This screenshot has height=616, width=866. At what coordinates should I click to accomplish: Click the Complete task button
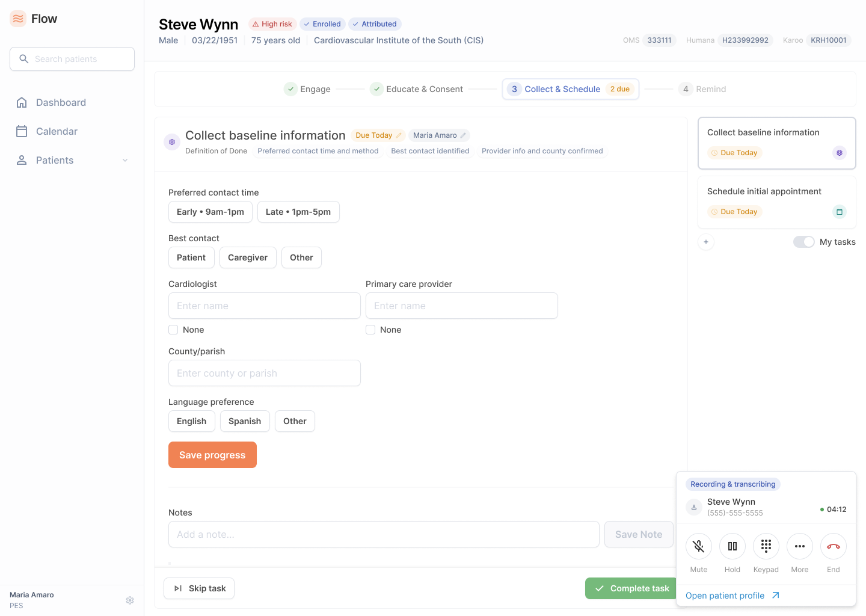tap(631, 588)
